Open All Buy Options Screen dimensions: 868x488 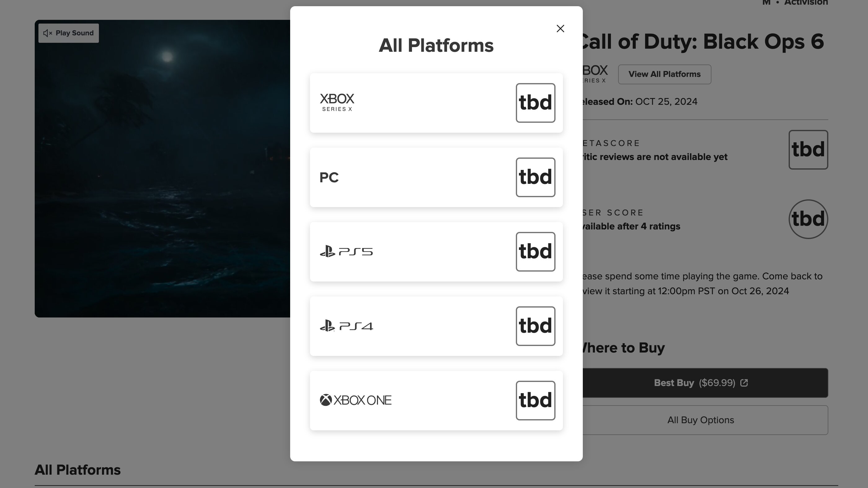[x=705, y=420]
